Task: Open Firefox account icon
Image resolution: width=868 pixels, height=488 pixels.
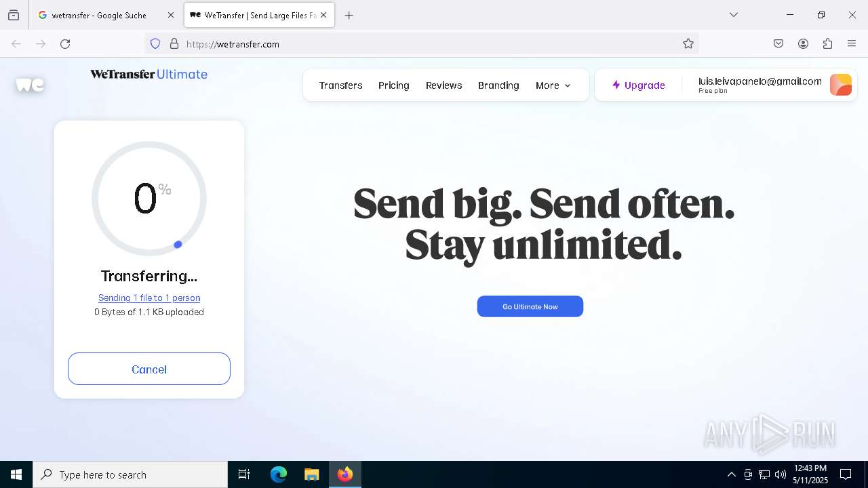Action: click(803, 44)
